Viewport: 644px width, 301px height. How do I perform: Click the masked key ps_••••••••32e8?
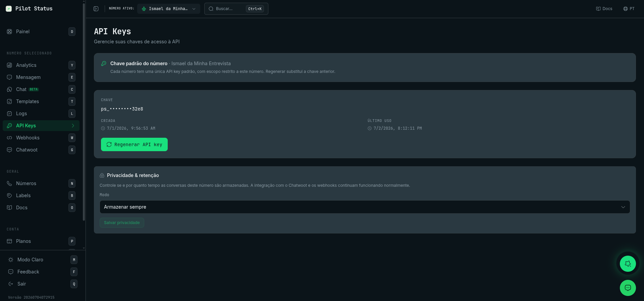(122, 109)
